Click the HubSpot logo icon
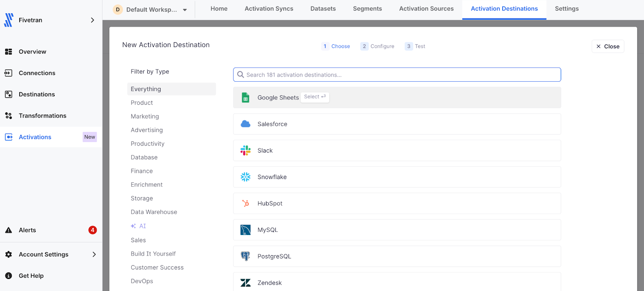Screen dimensions: 644x291 [x=246, y=203]
